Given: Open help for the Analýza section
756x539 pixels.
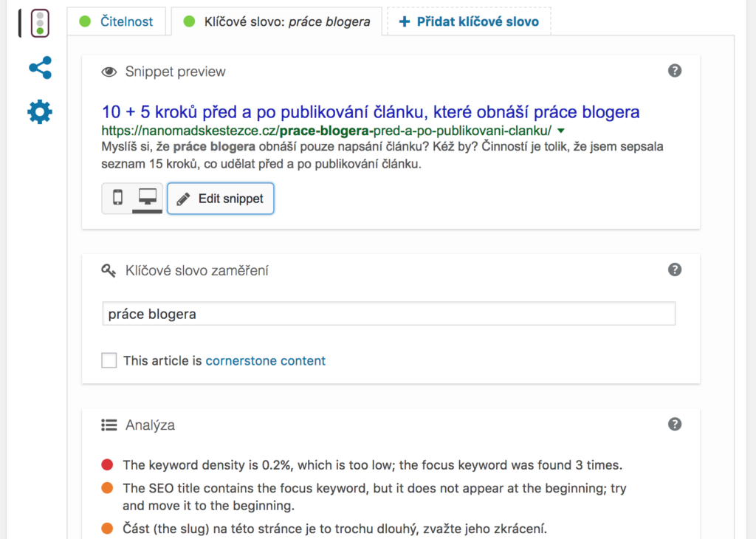Looking at the screenshot, I should point(674,424).
